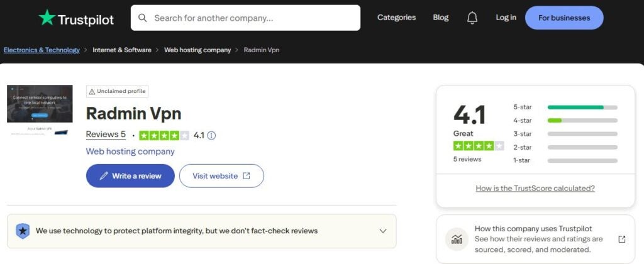Click the Visit website button
The width and height of the screenshot is (644, 264).
tap(221, 176)
